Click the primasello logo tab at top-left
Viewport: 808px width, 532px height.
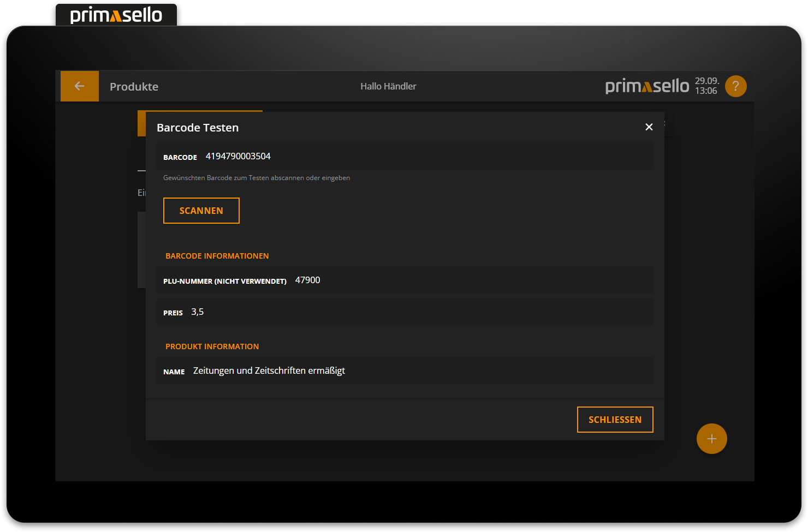click(116, 15)
